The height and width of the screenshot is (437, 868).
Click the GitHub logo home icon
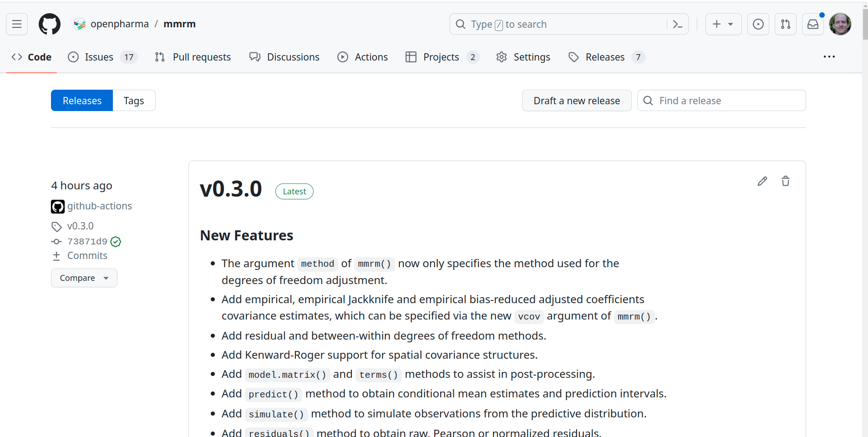pos(50,24)
